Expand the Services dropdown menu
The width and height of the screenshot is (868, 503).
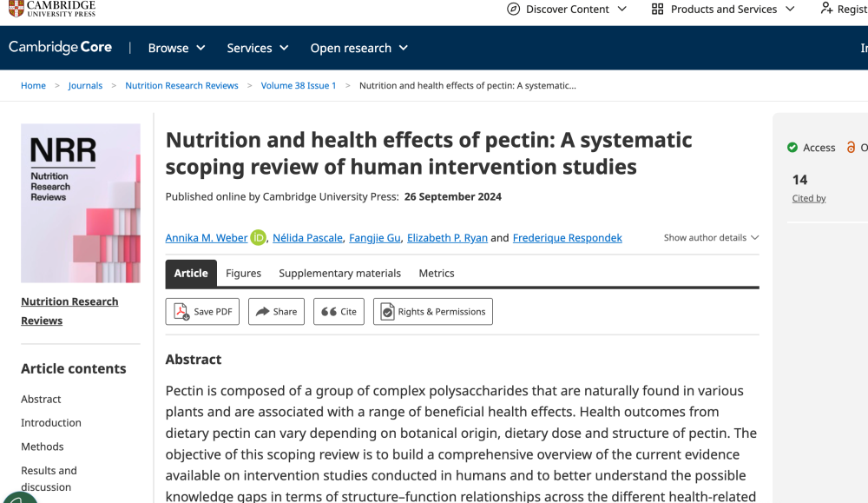[258, 48]
